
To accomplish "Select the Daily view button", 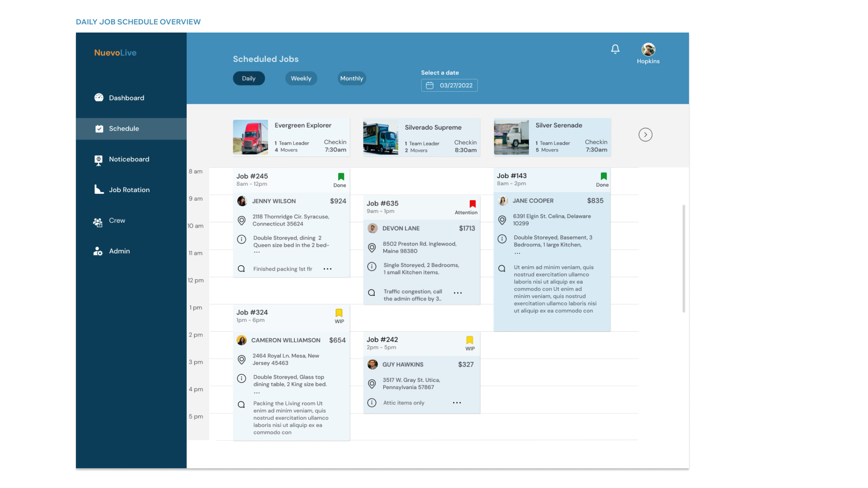I will pos(249,78).
